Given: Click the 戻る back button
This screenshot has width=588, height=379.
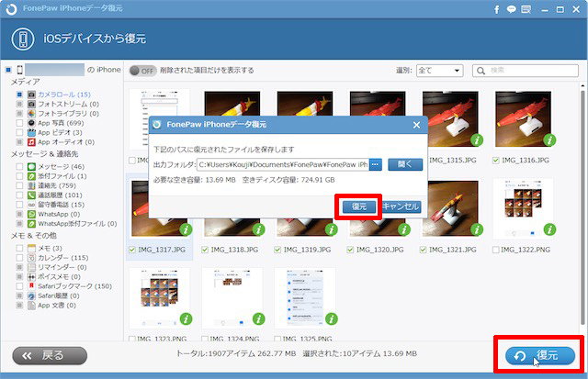Looking at the screenshot, I should pyautogui.click(x=50, y=355).
